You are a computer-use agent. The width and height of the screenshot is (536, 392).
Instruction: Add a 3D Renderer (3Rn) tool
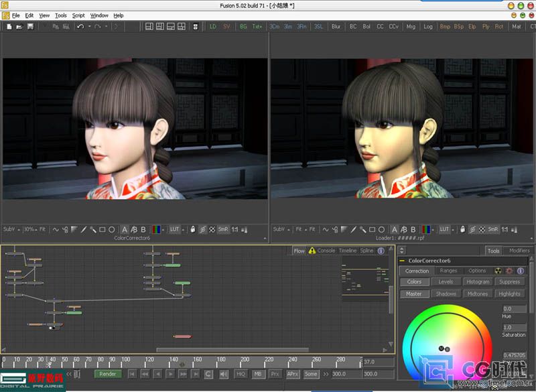coord(301,26)
